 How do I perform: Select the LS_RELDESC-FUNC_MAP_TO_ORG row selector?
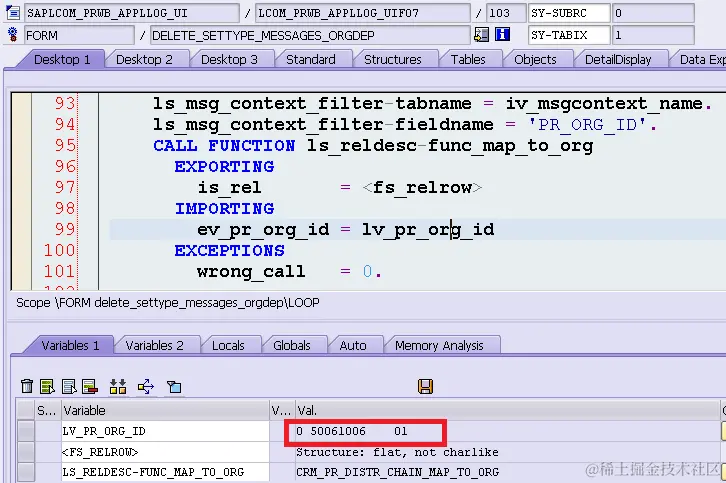coord(26,472)
